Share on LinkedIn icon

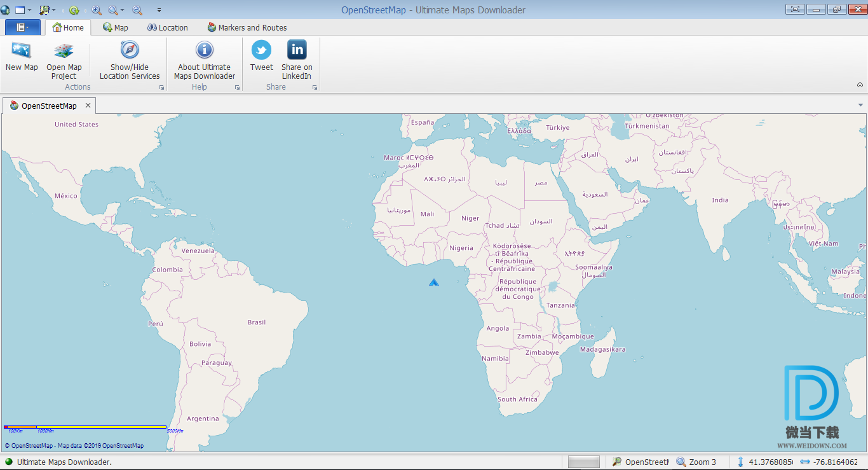(297, 50)
